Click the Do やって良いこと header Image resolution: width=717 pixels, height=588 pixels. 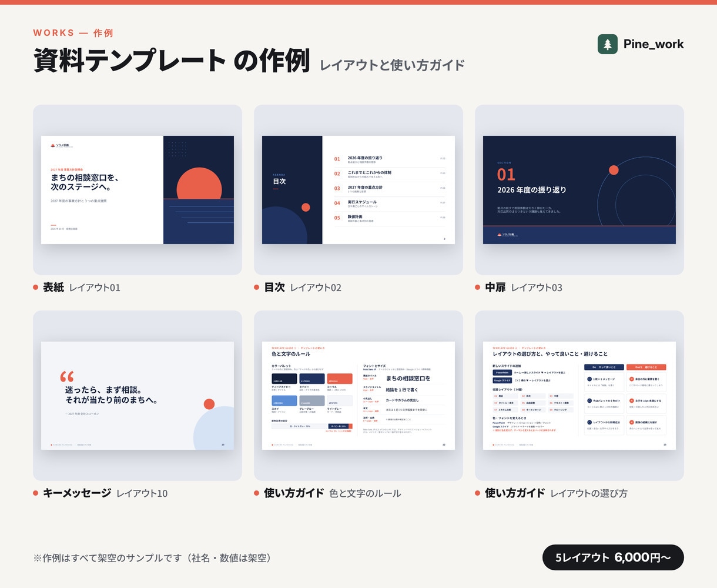[604, 367]
